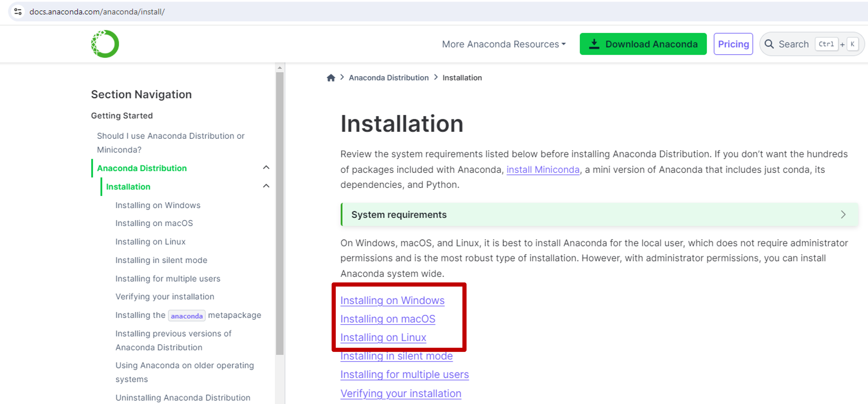Open More Anaconda Resources dropdown
The width and height of the screenshot is (868, 404).
pos(504,44)
